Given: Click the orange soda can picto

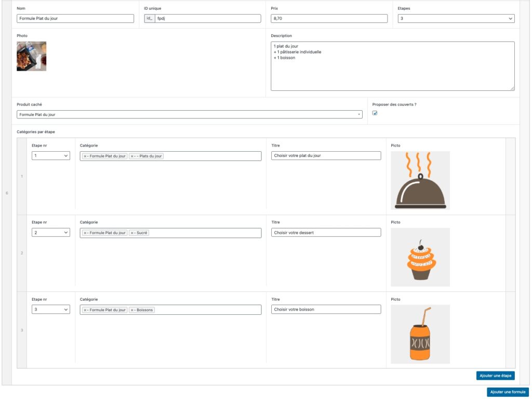Looking at the screenshot, I should pyautogui.click(x=420, y=334).
